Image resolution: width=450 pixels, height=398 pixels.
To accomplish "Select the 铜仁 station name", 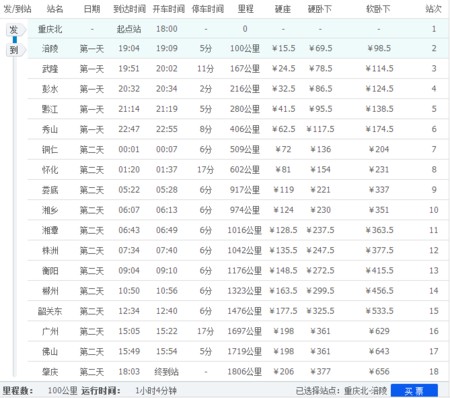I will tap(50, 150).
